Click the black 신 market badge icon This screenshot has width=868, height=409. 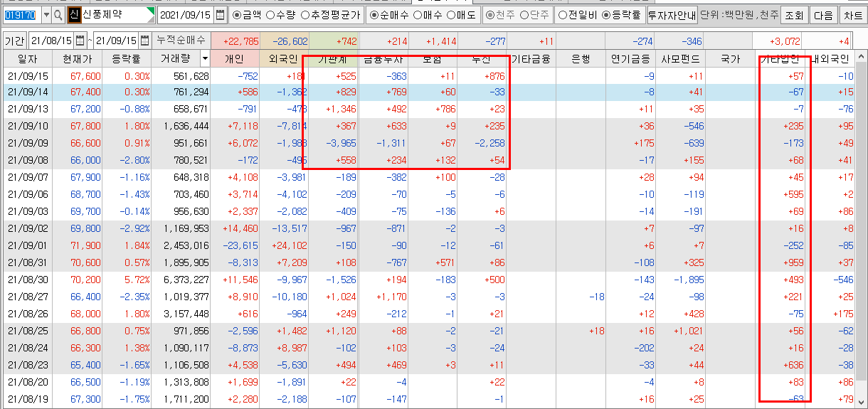tap(74, 14)
